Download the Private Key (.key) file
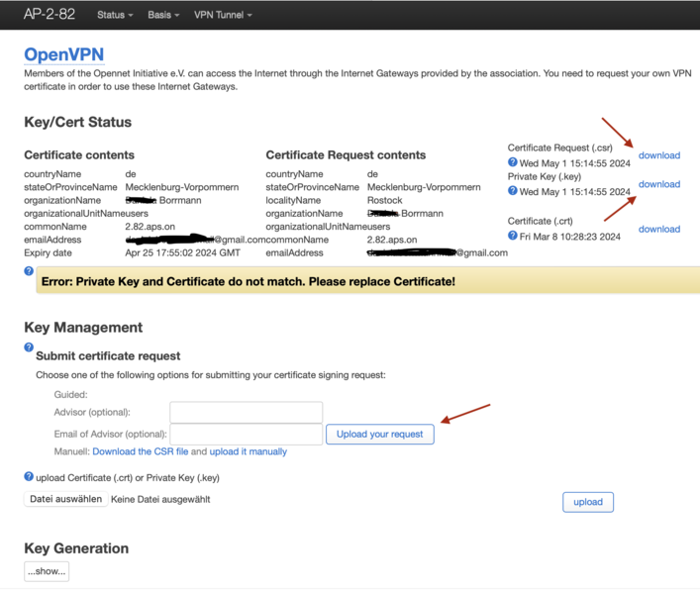Viewport: 700px width, 593px height. click(x=659, y=184)
